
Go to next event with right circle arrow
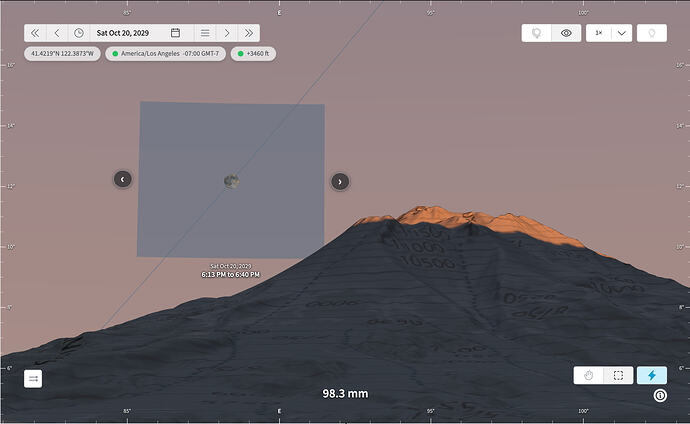point(340,181)
